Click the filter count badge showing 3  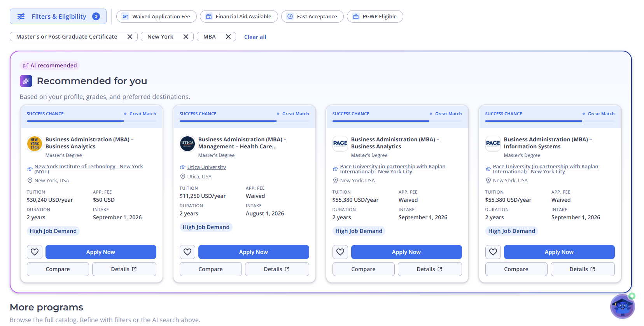(x=96, y=16)
